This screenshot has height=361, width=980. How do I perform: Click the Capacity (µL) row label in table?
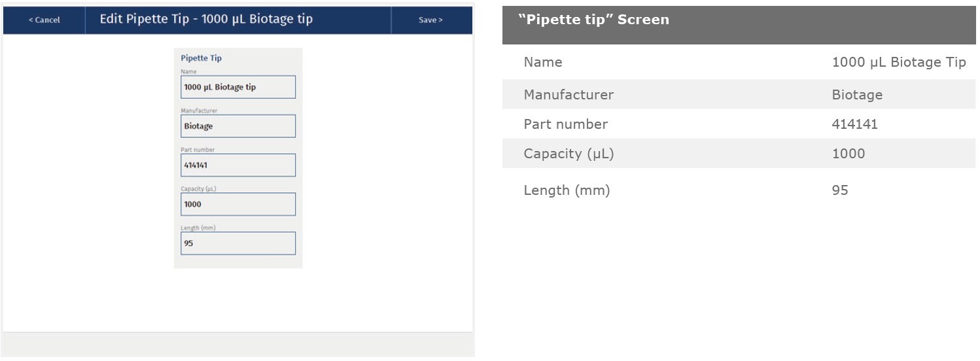(569, 154)
